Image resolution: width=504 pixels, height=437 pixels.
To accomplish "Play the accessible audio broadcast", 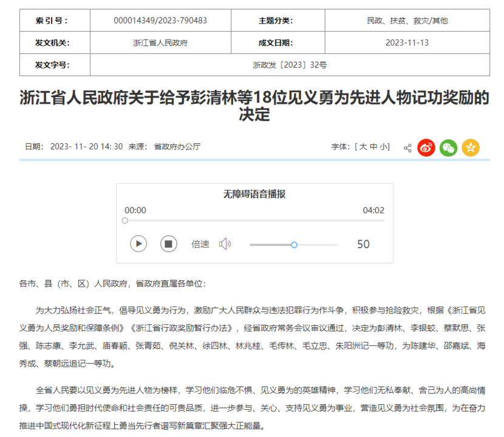I will pyautogui.click(x=138, y=244).
